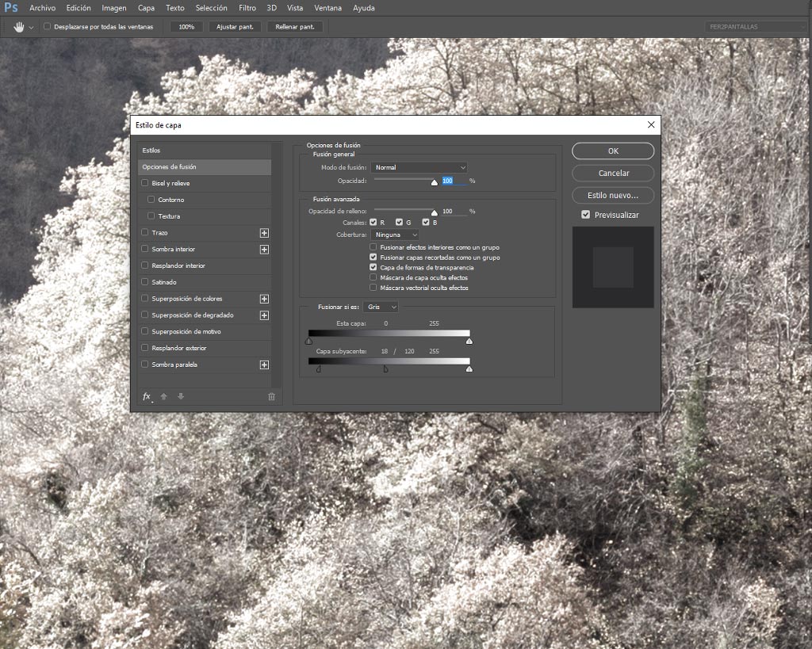Viewport: 812px width, 649px height.
Task: Confirm the layer style with OK
Action: (x=613, y=151)
